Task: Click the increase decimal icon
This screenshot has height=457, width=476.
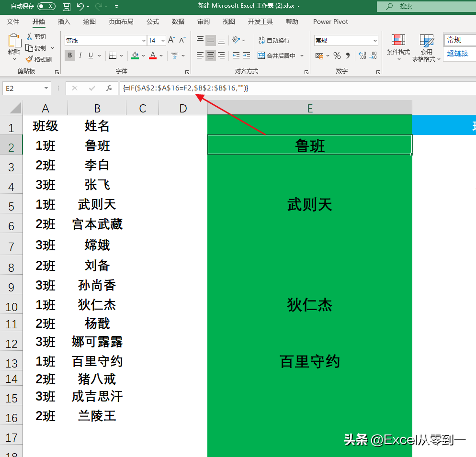Action: point(362,56)
